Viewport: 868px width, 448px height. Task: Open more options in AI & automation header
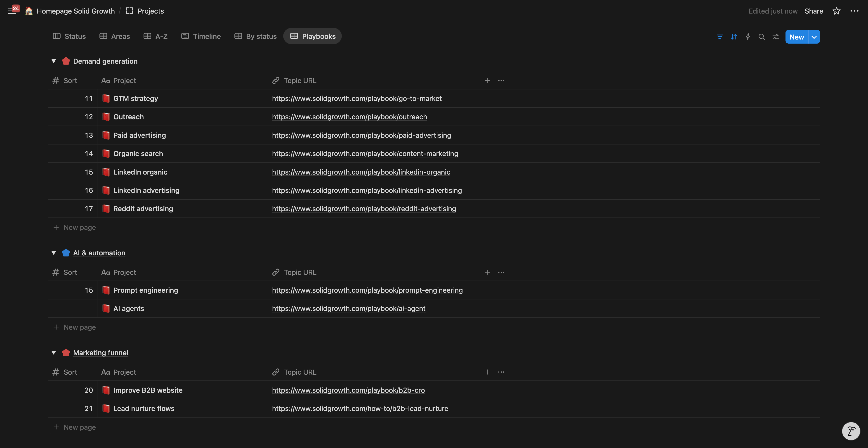click(x=501, y=272)
